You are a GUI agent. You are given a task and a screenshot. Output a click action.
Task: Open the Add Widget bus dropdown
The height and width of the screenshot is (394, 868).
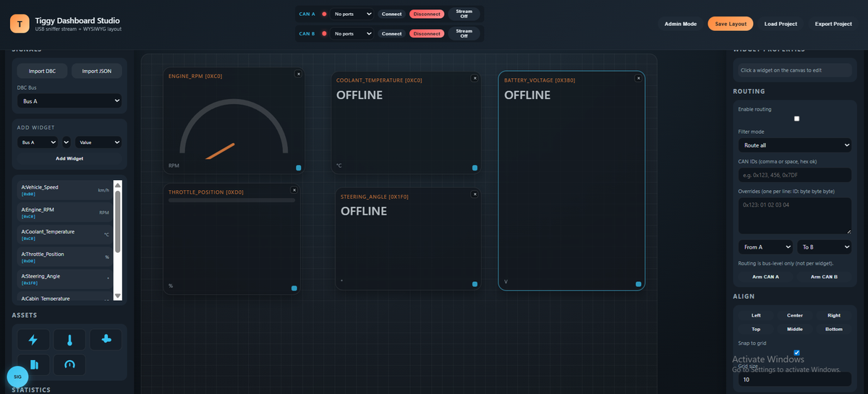point(38,142)
